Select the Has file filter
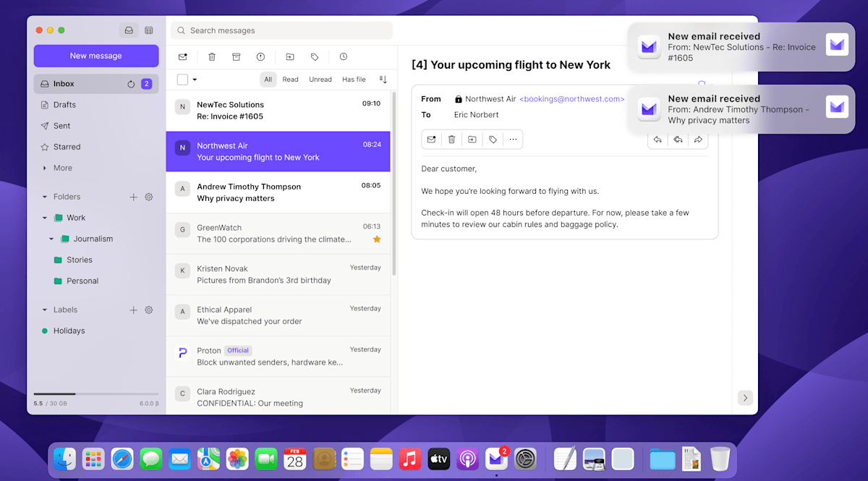 click(354, 80)
